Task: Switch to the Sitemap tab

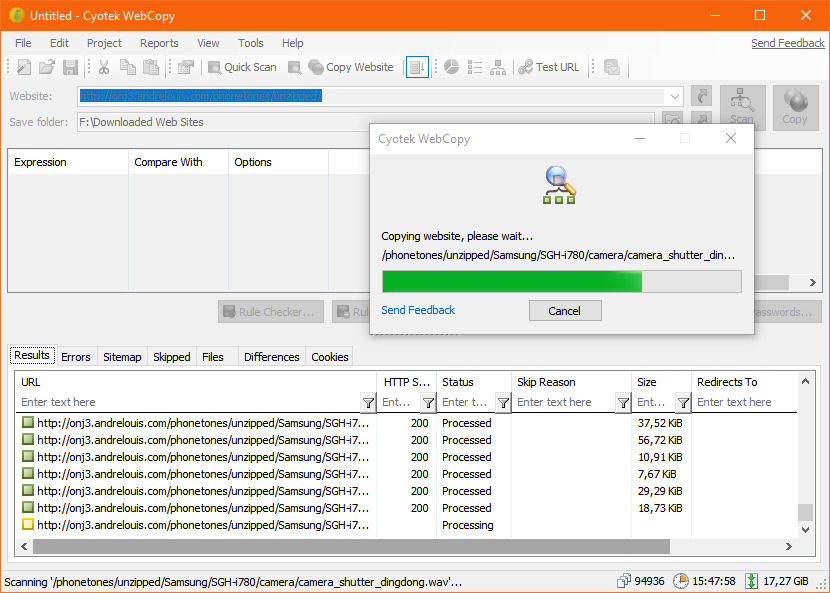Action: tap(122, 357)
